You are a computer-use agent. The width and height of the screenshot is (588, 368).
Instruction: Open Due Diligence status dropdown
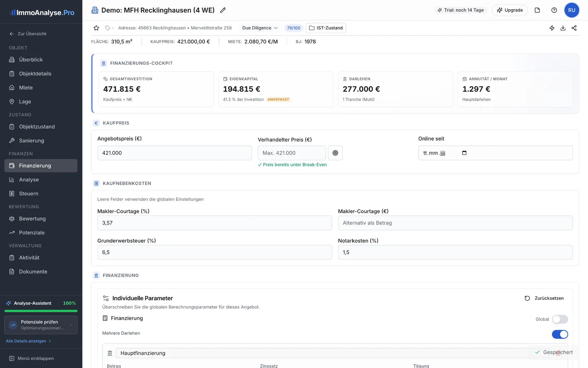click(x=260, y=28)
